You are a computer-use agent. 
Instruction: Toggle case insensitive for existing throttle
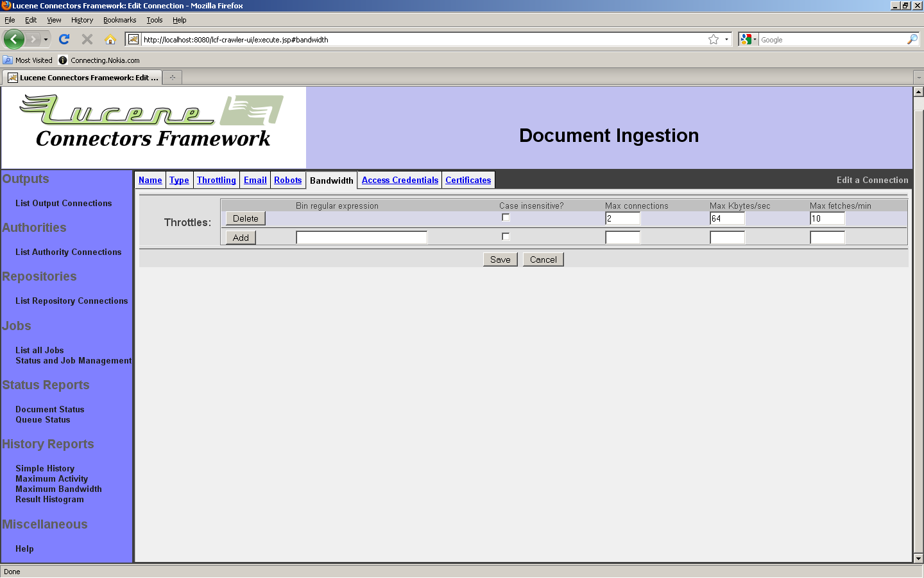click(506, 218)
